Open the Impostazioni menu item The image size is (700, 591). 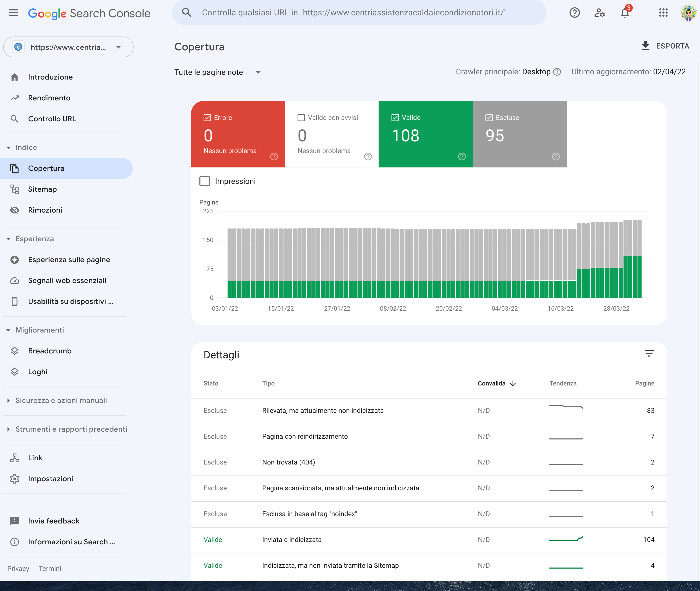tap(66, 478)
